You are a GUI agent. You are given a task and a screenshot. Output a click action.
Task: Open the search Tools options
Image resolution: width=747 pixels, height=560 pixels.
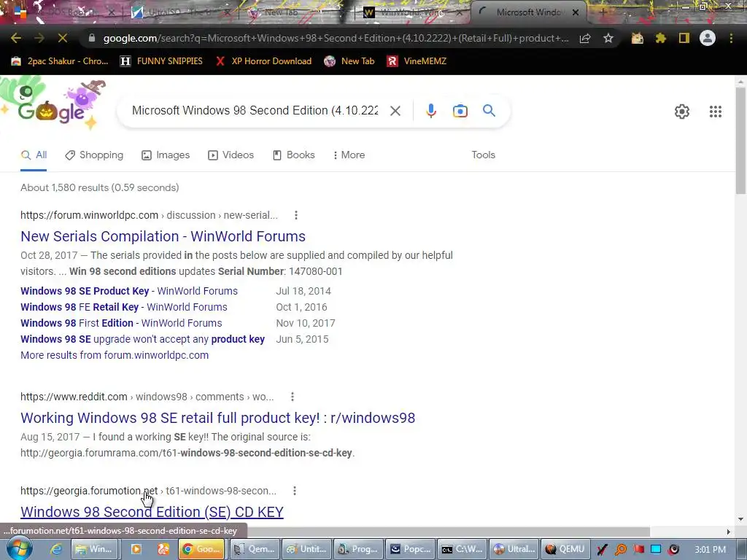coord(483,155)
